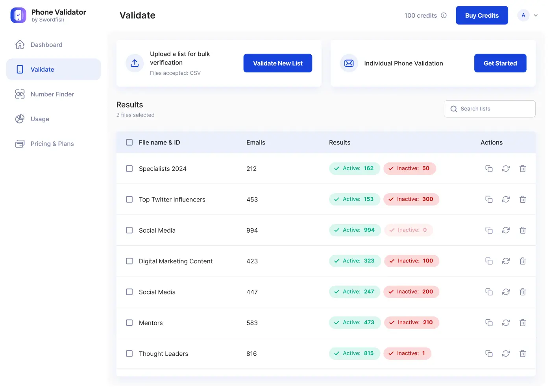Refresh the Top Twitter Influencers list
The height and width of the screenshot is (392, 551).
pyautogui.click(x=506, y=200)
